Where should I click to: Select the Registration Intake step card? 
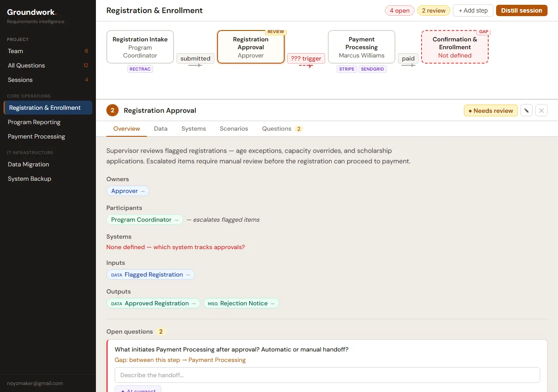coord(140,47)
